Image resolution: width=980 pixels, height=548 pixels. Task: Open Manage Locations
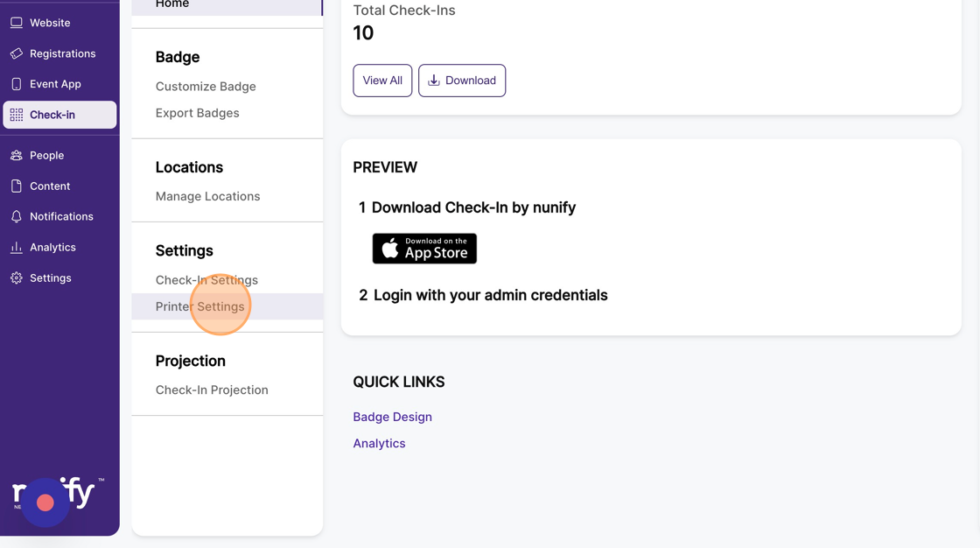pyautogui.click(x=207, y=196)
